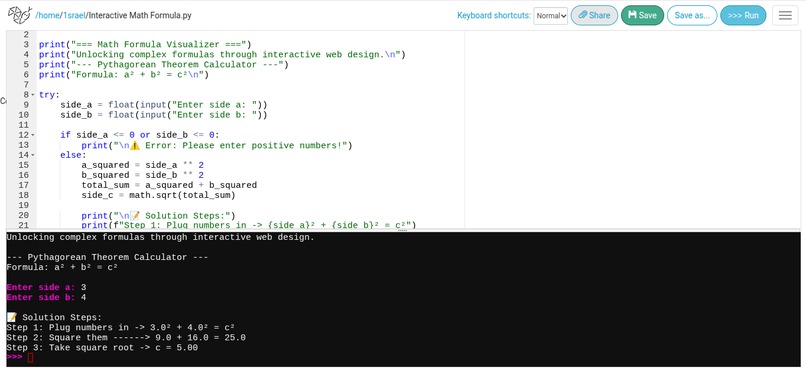
Task: Click the file name 'Interactive Math Formula.py'
Action: 140,15
